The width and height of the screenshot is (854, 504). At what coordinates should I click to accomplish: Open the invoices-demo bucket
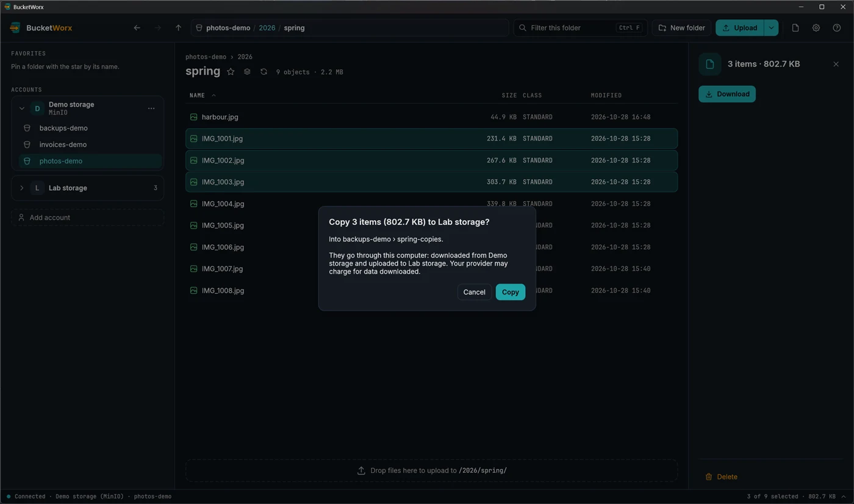point(90,144)
